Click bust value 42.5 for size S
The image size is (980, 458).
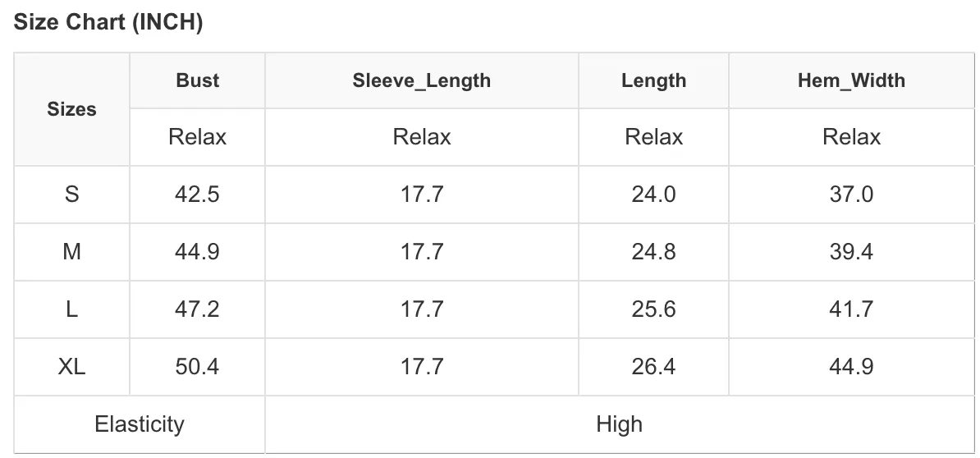point(198,195)
